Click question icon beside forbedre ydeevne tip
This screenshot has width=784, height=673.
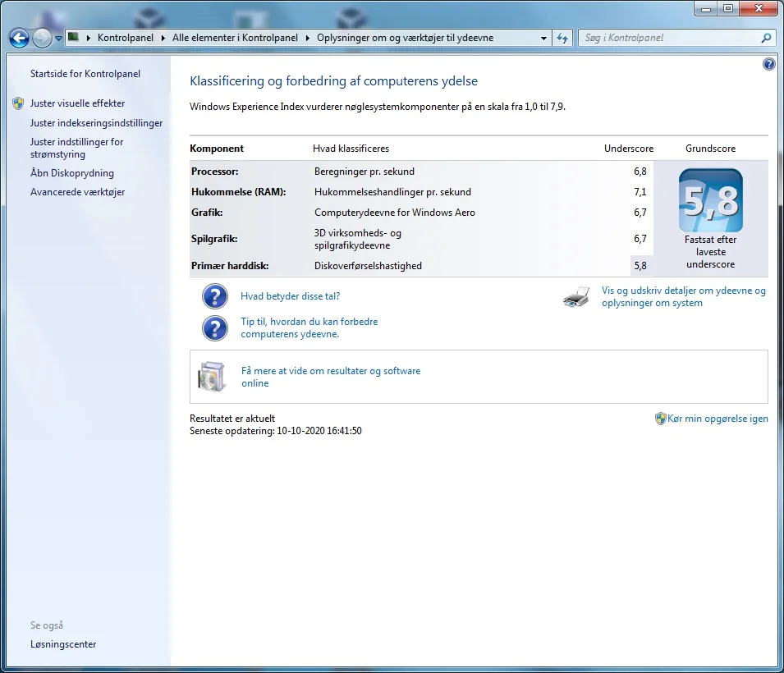(215, 328)
